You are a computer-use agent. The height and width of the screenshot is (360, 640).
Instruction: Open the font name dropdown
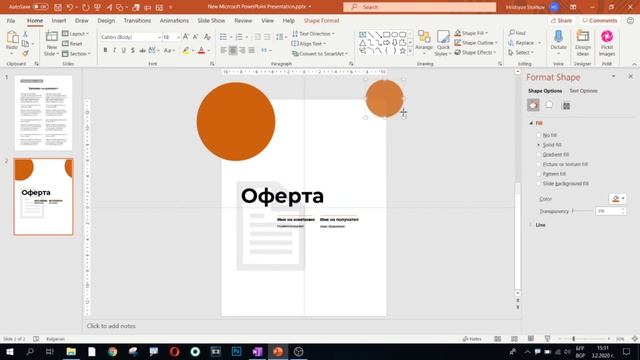point(159,37)
